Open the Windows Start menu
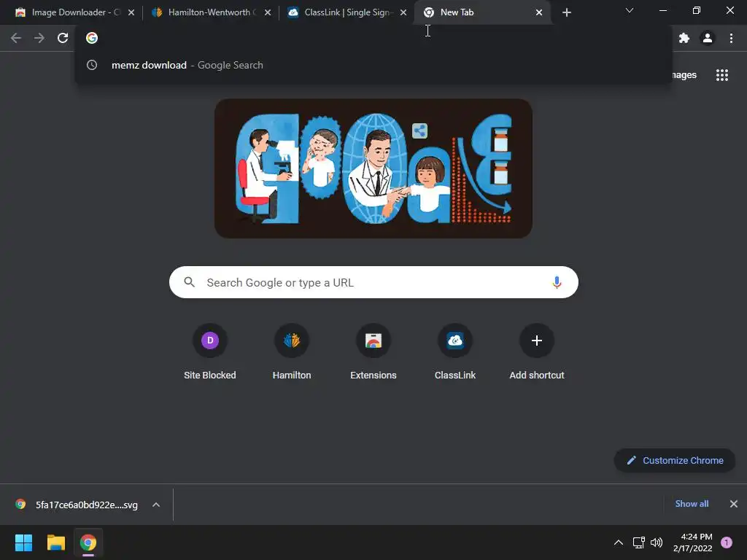Screen dimensions: 747x560 (x=23, y=542)
